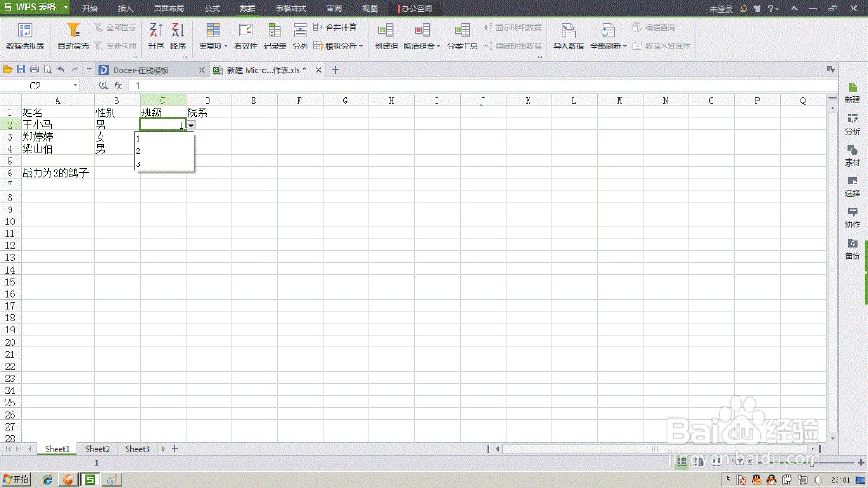
Task: Click the cell C2 validation dropdown arrow
Action: coord(190,125)
